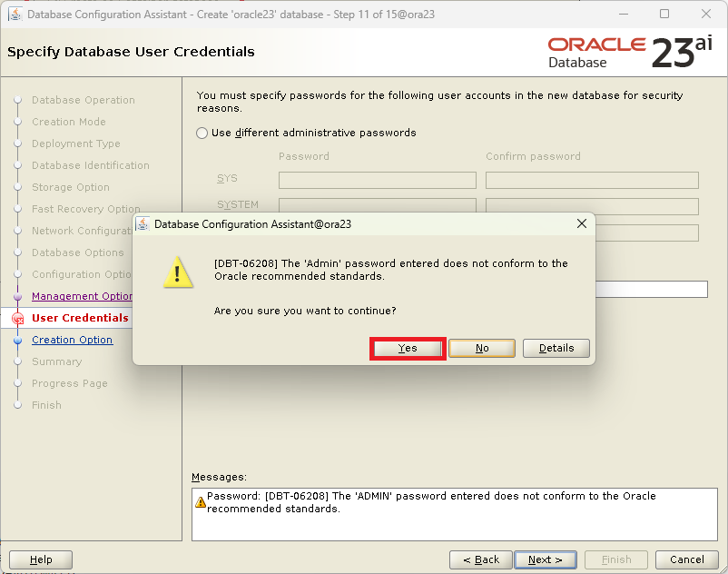The height and width of the screenshot is (574, 728).
Task: Click the SYS confirm password field
Action: click(592, 180)
